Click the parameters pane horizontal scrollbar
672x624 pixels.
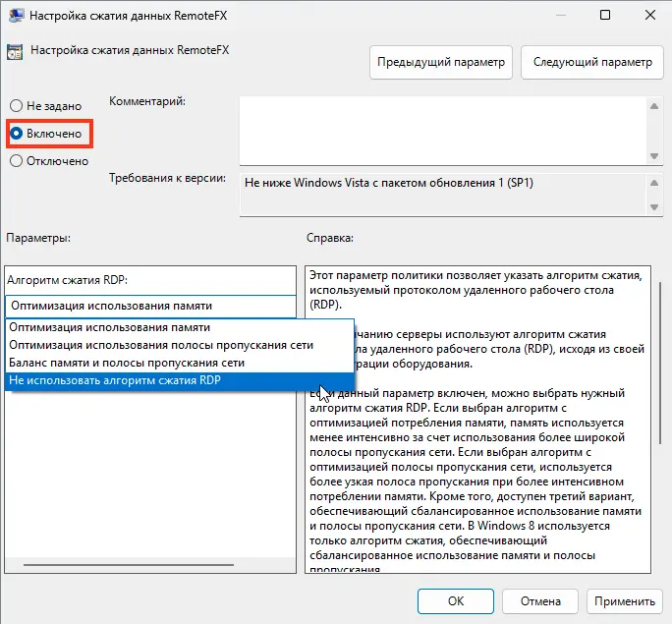(129, 565)
